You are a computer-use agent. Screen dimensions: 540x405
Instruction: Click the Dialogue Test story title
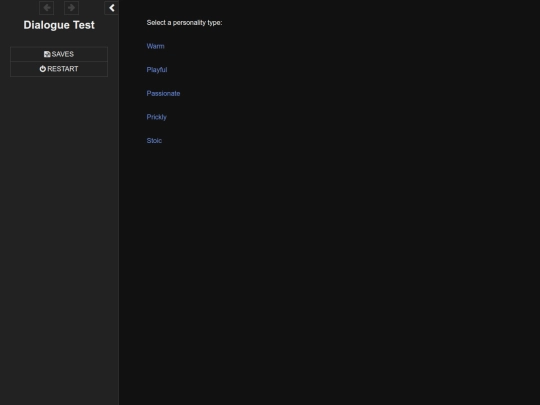(59, 25)
